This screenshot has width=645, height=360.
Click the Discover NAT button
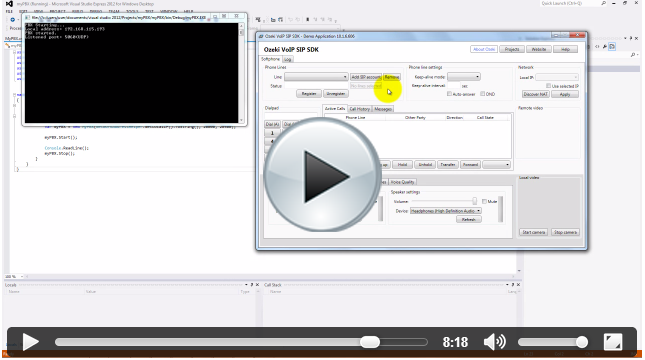click(535, 94)
